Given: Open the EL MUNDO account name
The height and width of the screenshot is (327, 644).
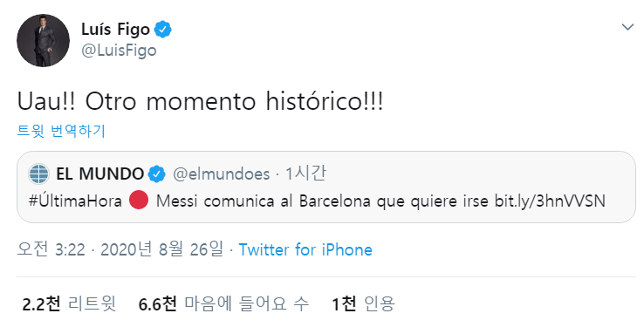Looking at the screenshot, I should (x=99, y=174).
